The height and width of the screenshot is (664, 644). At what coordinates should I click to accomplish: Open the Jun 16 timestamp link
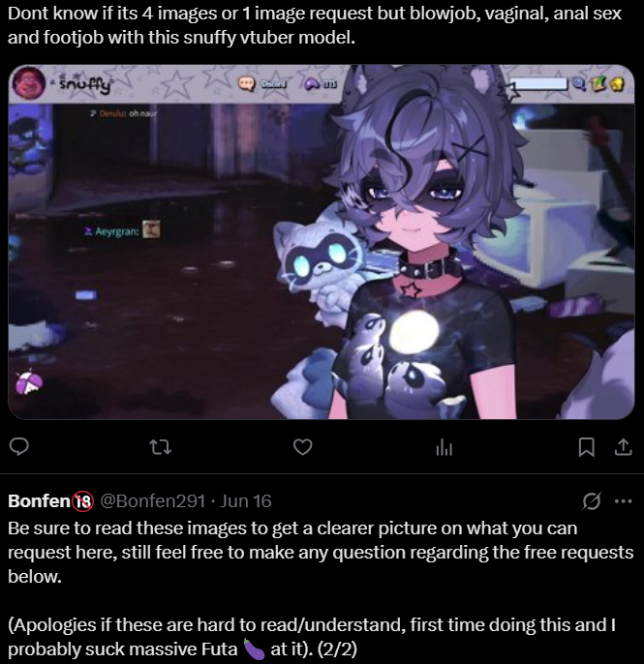click(246, 501)
